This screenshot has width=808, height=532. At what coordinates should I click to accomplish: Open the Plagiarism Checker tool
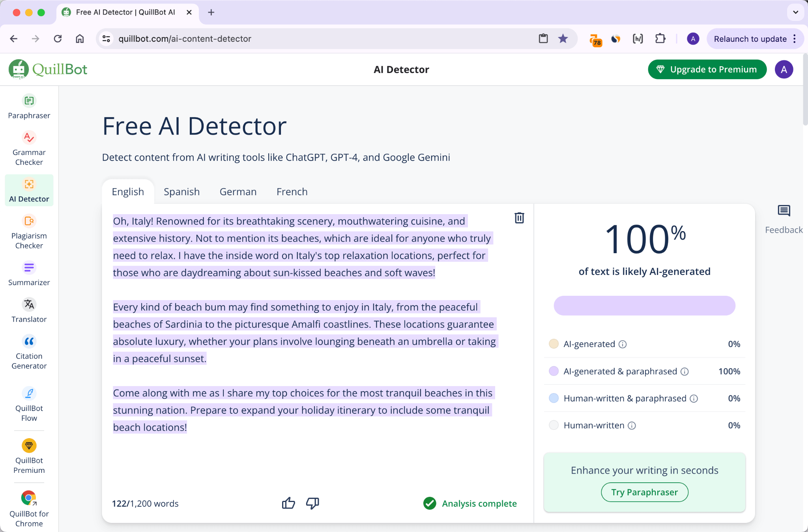29,232
